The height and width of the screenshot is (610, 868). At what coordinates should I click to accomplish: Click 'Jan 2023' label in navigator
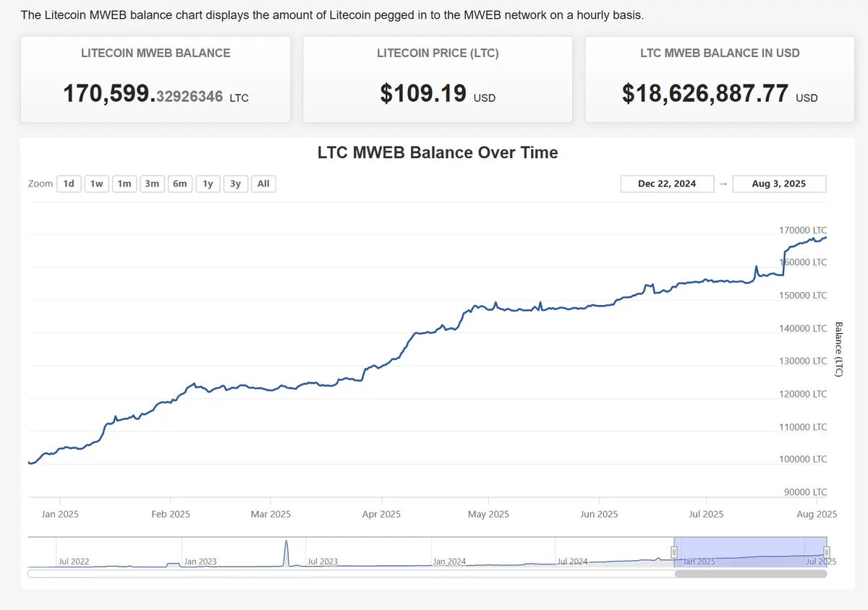click(x=200, y=561)
